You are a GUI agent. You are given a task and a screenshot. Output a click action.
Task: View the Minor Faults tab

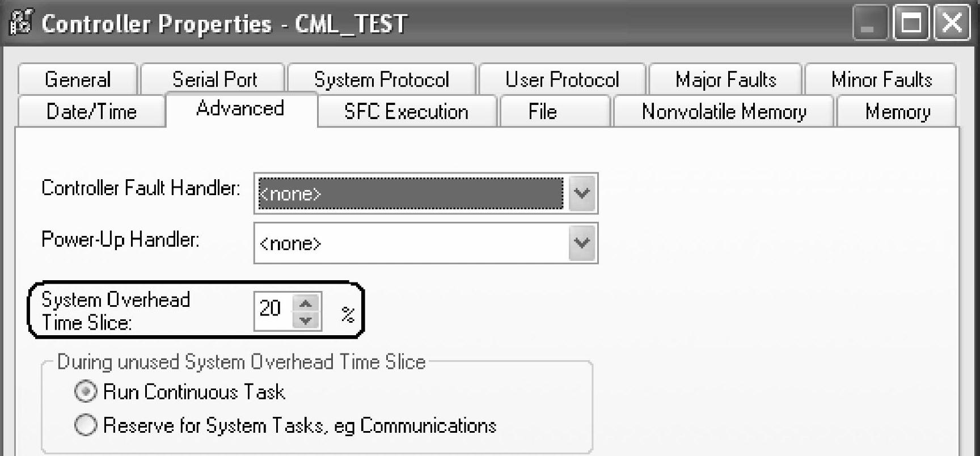click(881, 79)
